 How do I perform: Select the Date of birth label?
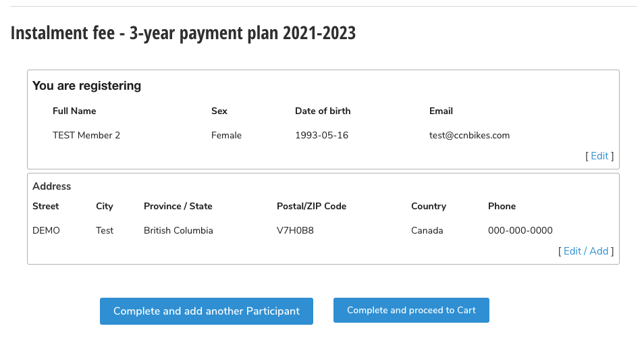[x=323, y=111]
